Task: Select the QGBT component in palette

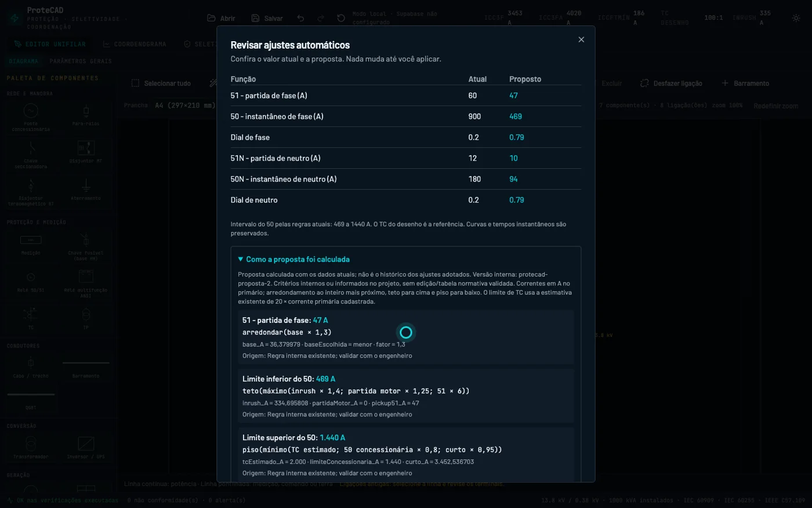Action: (31, 400)
